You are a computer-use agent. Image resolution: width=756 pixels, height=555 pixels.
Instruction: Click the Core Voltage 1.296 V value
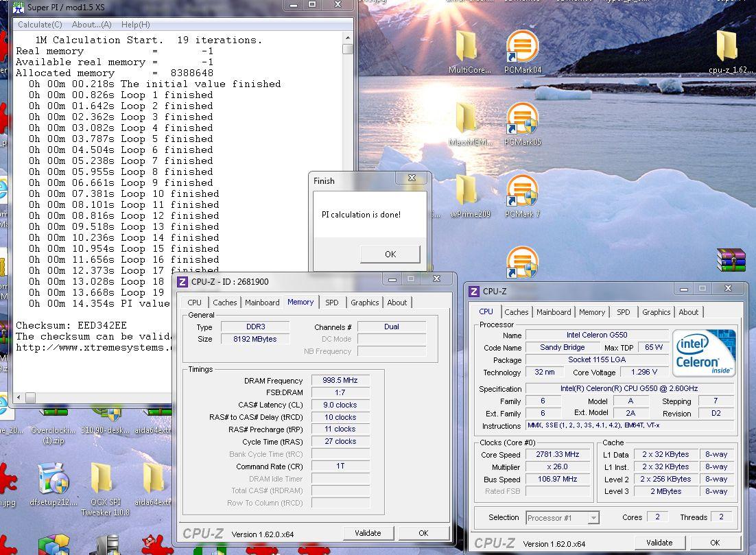pyautogui.click(x=644, y=372)
